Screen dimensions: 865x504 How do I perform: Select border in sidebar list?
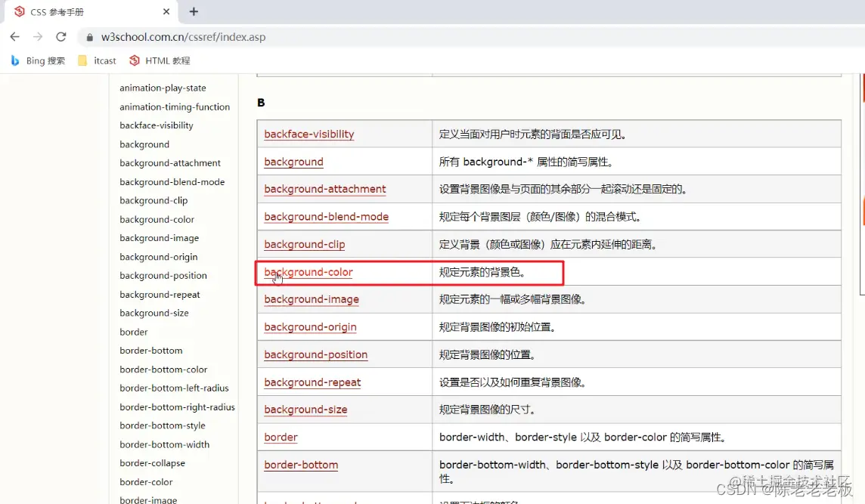tap(134, 332)
